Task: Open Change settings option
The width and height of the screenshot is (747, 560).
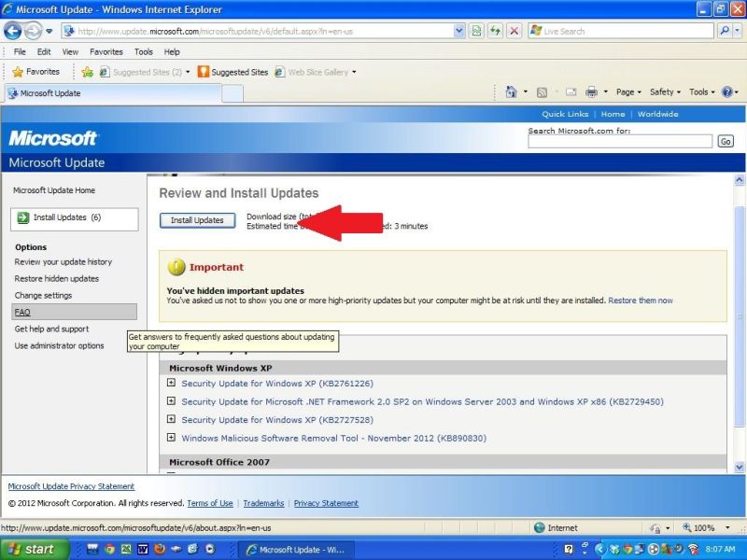Action: tap(43, 295)
